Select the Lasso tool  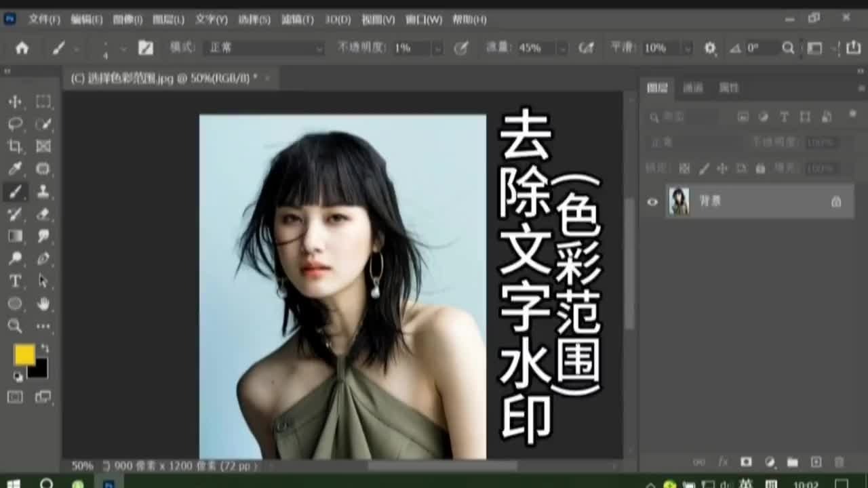[15, 123]
